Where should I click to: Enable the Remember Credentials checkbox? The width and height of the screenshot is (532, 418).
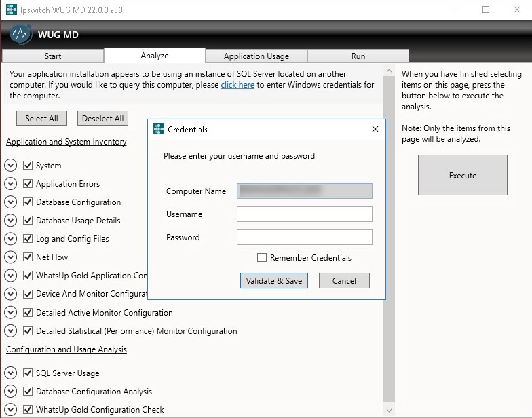tap(262, 258)
